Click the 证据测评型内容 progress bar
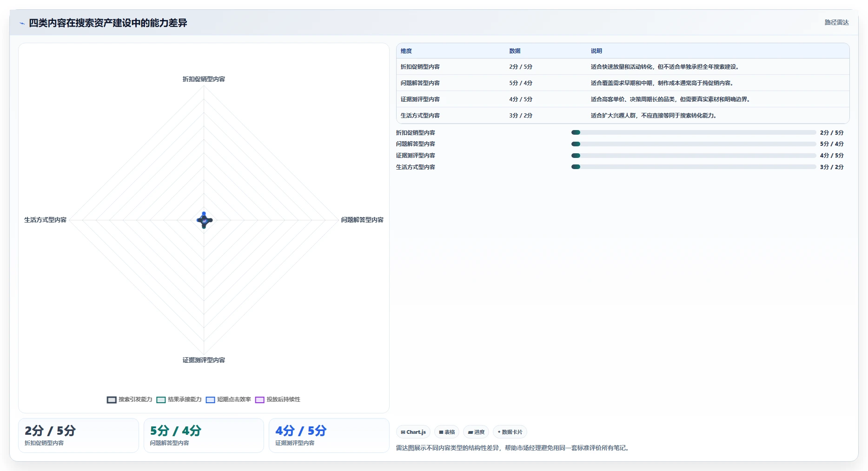The height and width of the screenshot is (471, 868). coord(694,156)
